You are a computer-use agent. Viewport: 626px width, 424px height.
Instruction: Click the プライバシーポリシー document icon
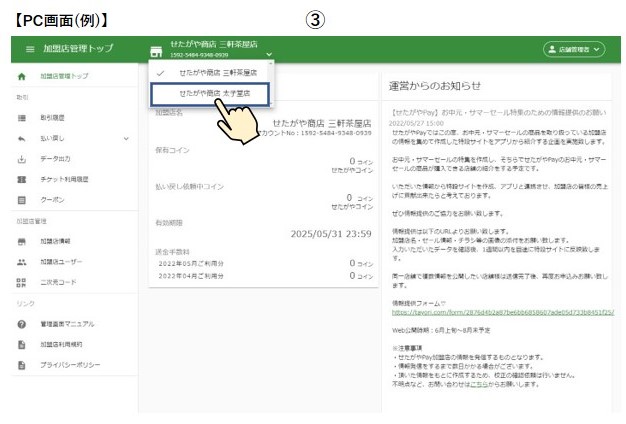pyautogui.click(x=22, y=365)
